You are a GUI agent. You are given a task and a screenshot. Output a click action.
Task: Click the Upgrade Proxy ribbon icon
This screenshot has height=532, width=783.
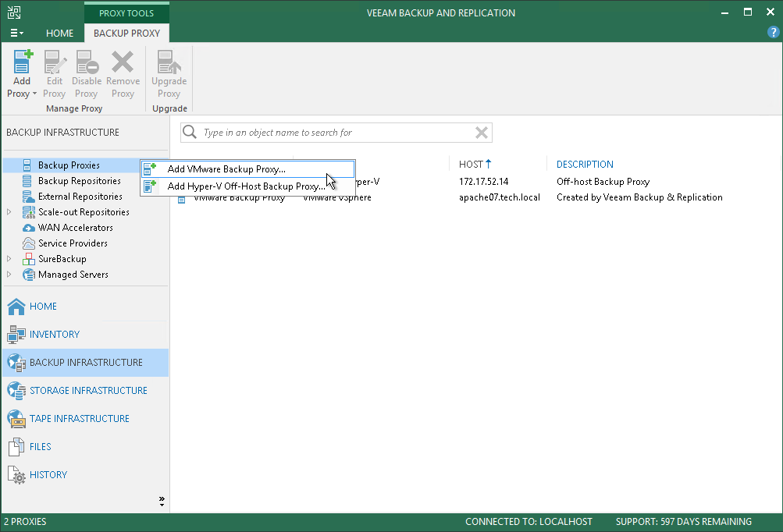(169, 62)
